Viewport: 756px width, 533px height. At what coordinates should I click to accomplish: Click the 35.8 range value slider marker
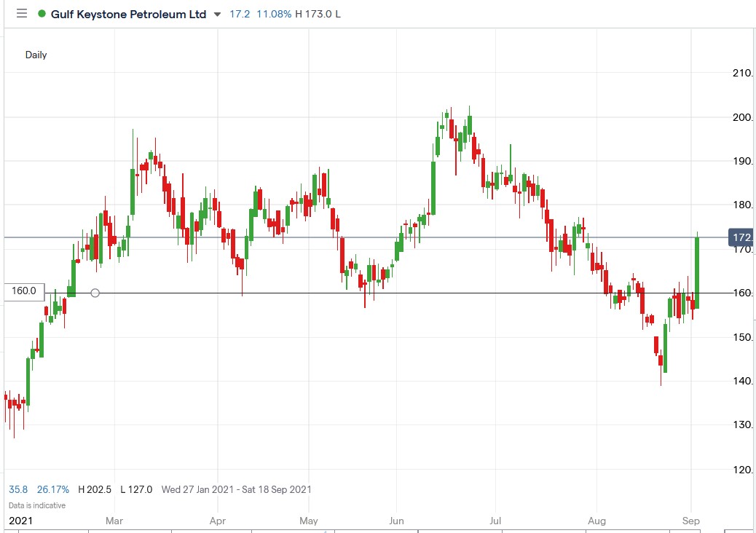(x=17, y=489)
